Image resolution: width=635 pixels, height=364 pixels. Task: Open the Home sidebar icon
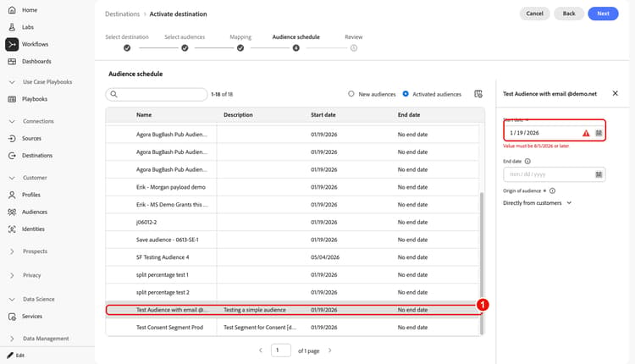point(12,9)
